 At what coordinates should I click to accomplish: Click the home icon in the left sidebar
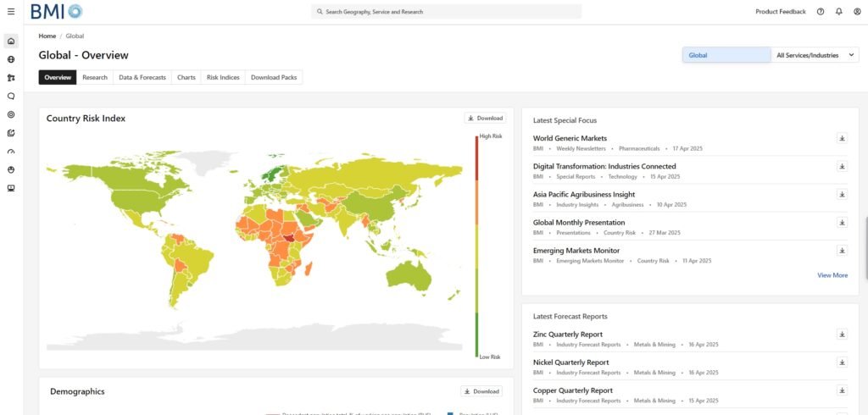coord(11,41)
